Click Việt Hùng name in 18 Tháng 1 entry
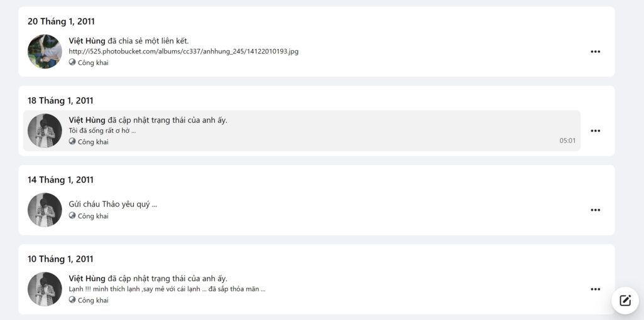The height and width of the screenshot is (320, 644). coord(87,120)
